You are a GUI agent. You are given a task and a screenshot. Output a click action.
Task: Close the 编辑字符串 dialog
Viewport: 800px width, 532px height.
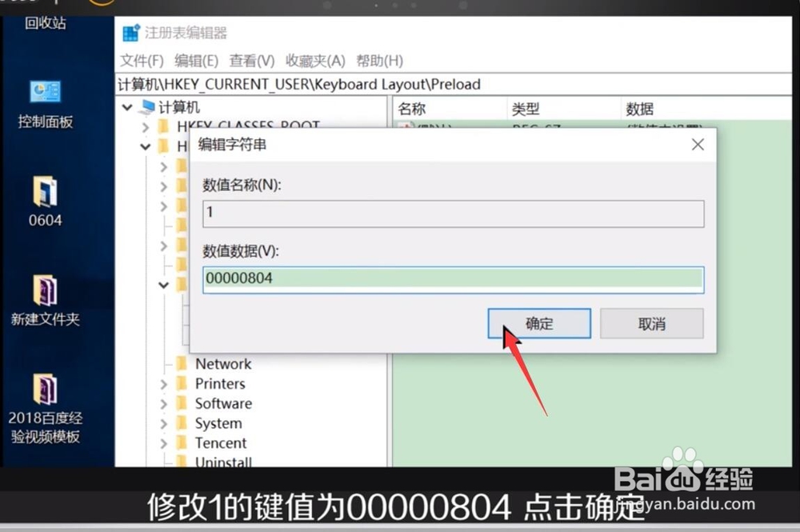tap(698, 145)
